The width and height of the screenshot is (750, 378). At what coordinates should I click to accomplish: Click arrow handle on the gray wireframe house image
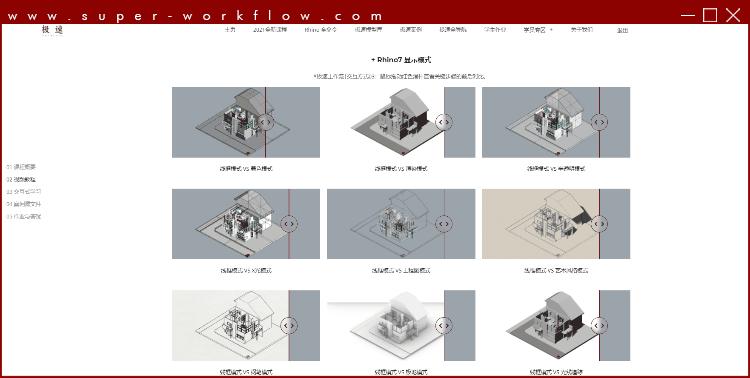pyautogui.click(x=444, y=223)
